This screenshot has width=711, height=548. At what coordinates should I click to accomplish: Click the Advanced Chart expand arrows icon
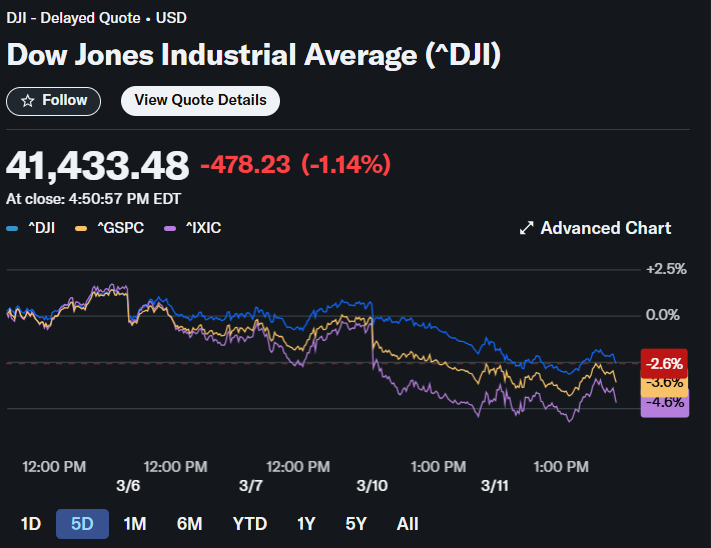point(527,229)
